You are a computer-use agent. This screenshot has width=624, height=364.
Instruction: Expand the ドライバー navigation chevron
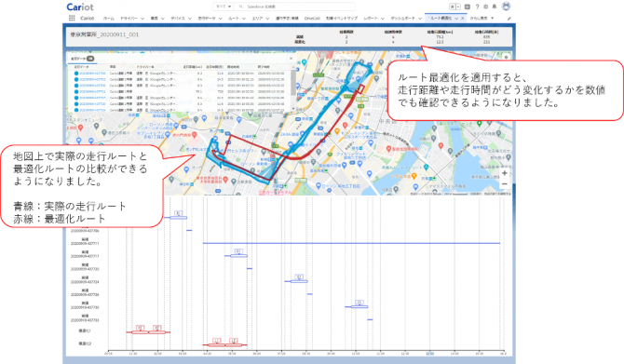pos(142,19)
